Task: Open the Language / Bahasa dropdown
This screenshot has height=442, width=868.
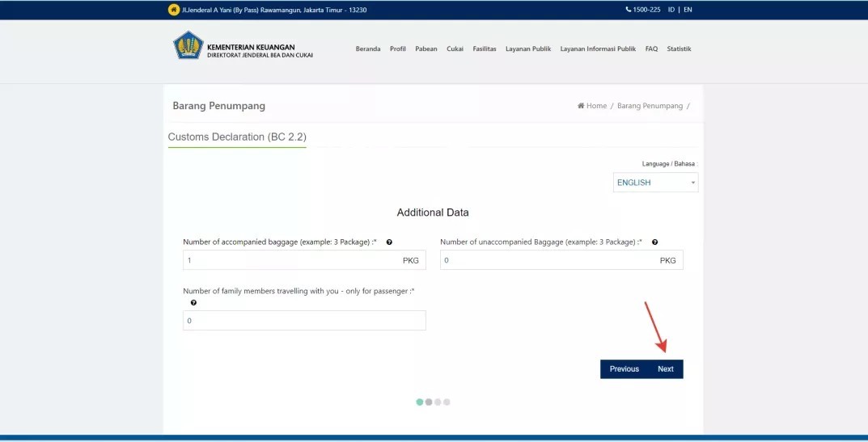Action: pos(655,183)
